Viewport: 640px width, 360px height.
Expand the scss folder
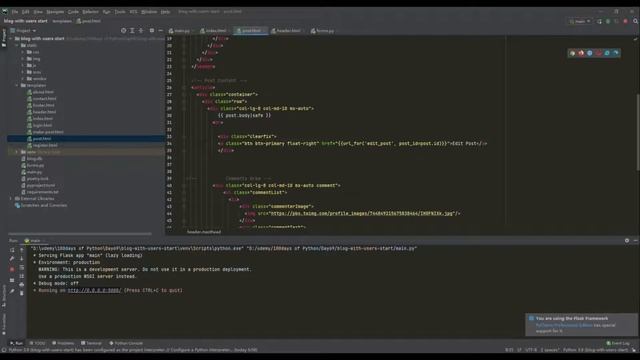(22, 72)
